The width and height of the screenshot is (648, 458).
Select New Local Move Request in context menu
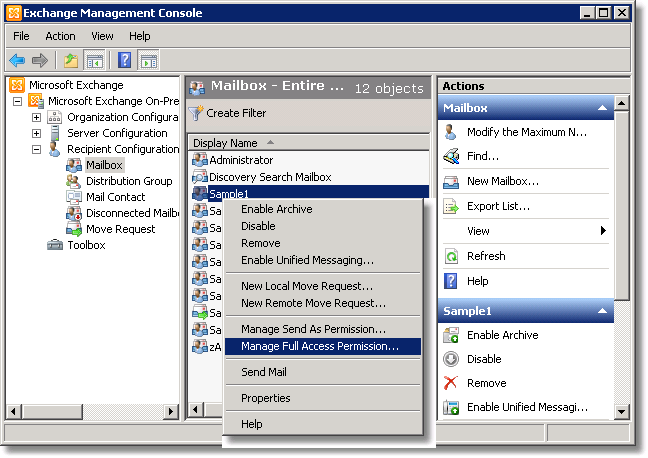[x=323, y=286]
